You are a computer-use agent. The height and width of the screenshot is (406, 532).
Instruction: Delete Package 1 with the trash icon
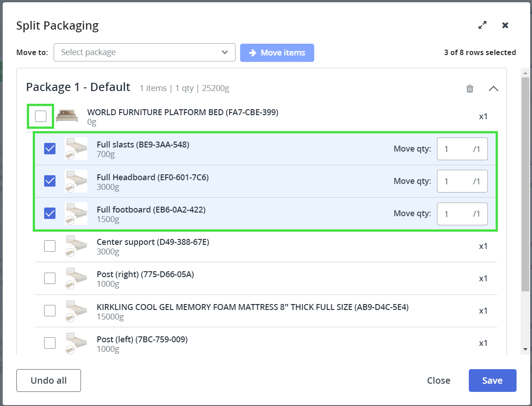tap(470, 89)
